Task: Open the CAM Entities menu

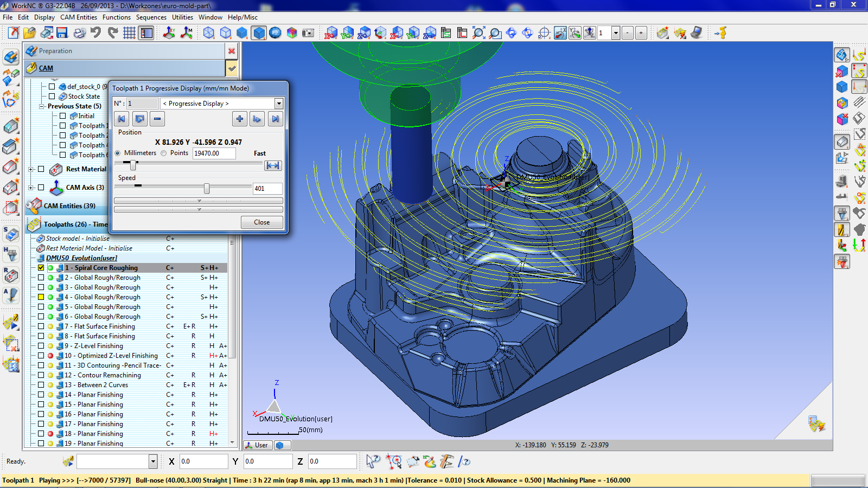Action: point(79,17)
